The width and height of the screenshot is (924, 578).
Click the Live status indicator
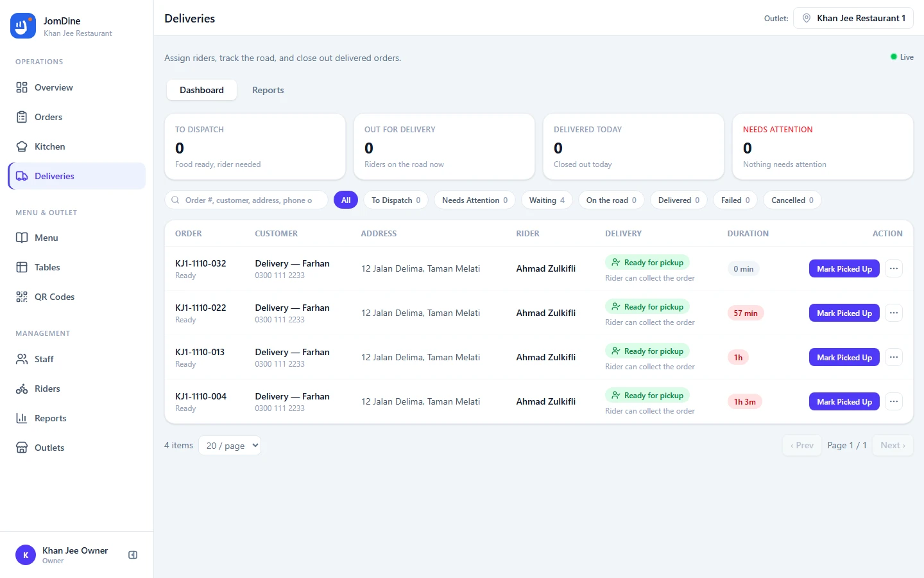click(x=902, y=57)
